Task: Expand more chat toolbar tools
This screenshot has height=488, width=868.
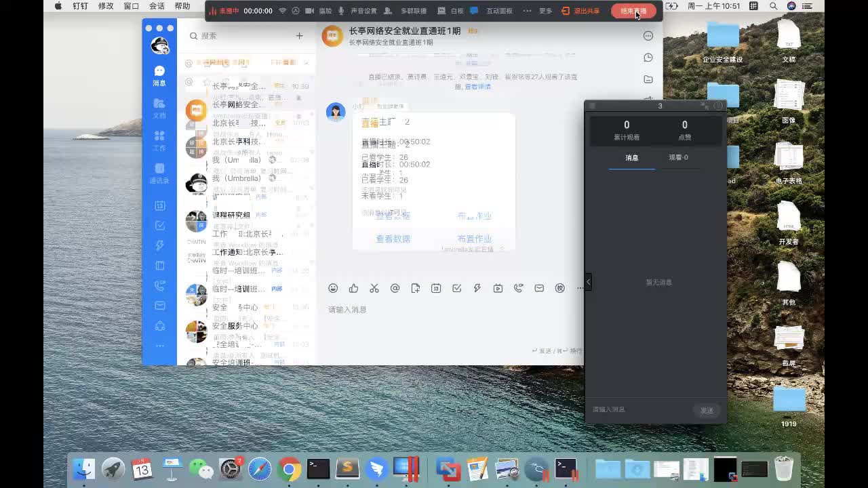Action: tap(580, 288)
